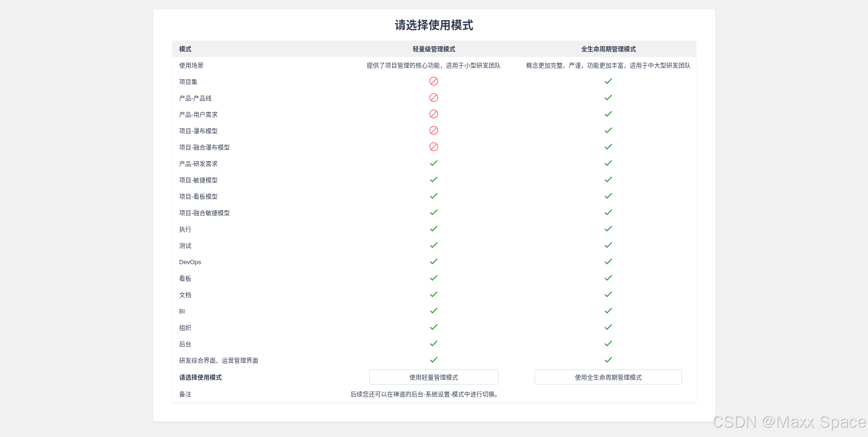The image size is (868, 437).
Task: Click the full-lifecycle description mentioning 中大型研发团队
Action: (608, 66)
